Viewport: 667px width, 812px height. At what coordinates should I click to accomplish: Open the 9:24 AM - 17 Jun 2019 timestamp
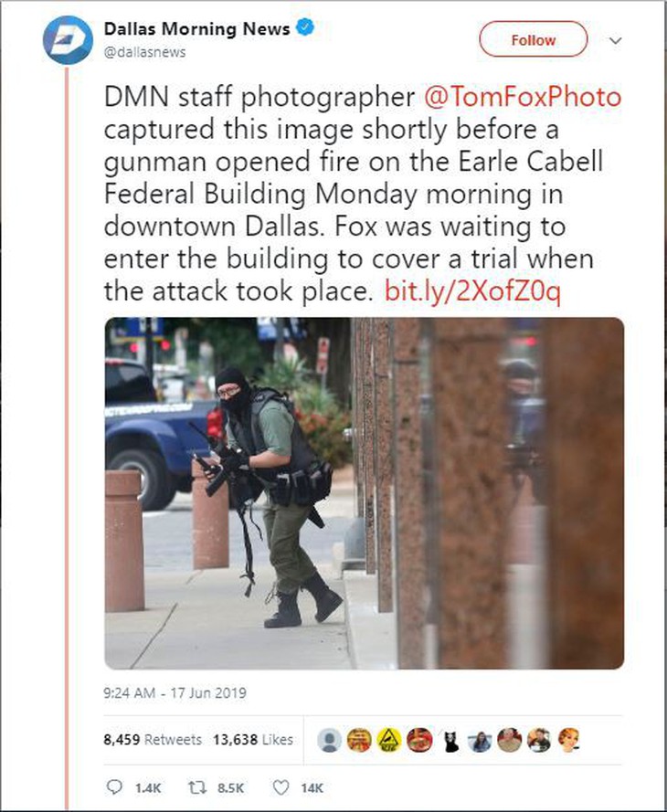click(x=175, y=693)
